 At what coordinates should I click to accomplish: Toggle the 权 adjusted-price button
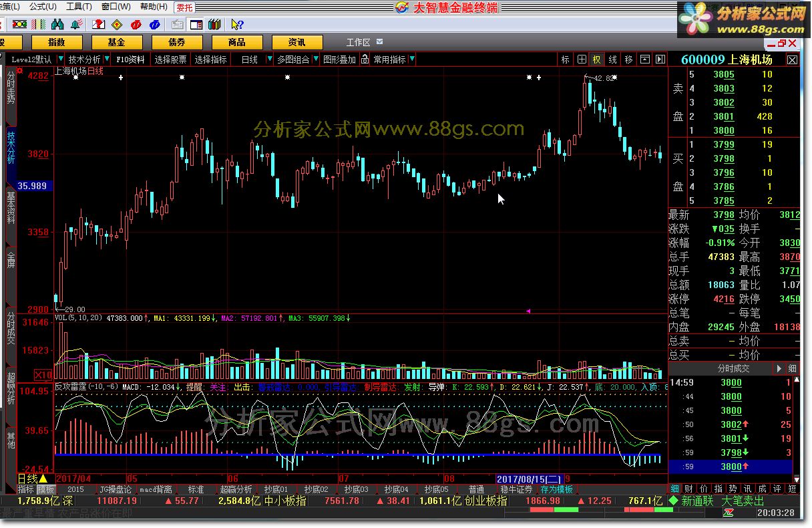(596, 59)
